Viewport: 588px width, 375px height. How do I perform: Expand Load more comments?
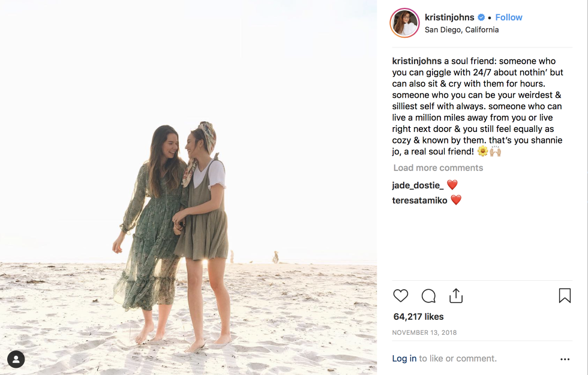[438, 167]
